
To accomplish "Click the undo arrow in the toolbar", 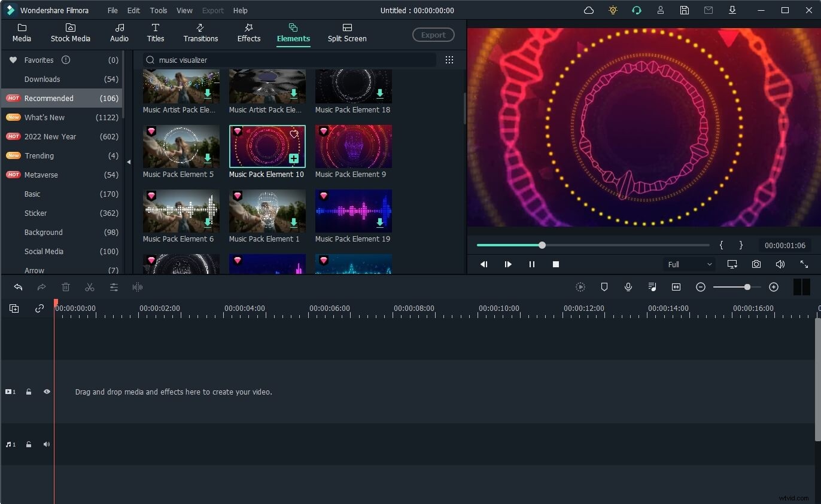I will [x=18, y=287].
